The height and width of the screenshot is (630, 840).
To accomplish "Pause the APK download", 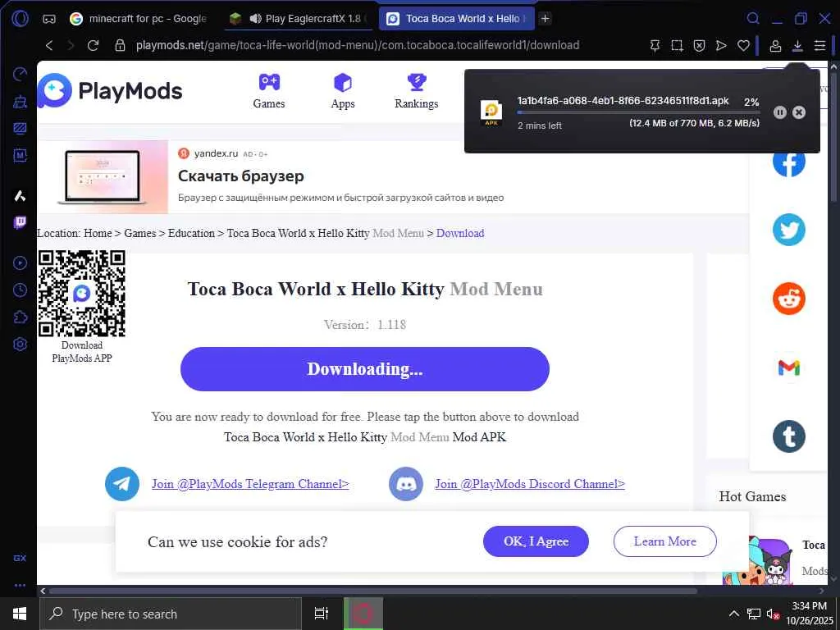I will [779, 112].
